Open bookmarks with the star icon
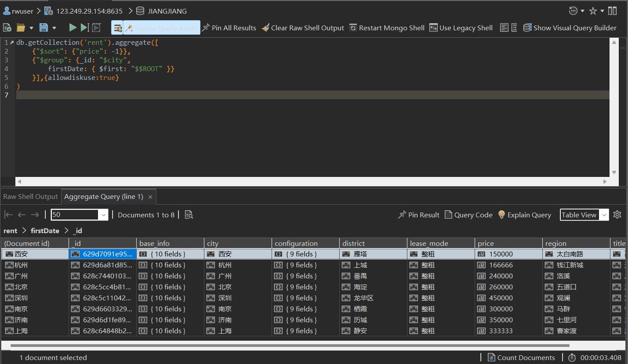The image size is (628, 364). click(593, 11)
